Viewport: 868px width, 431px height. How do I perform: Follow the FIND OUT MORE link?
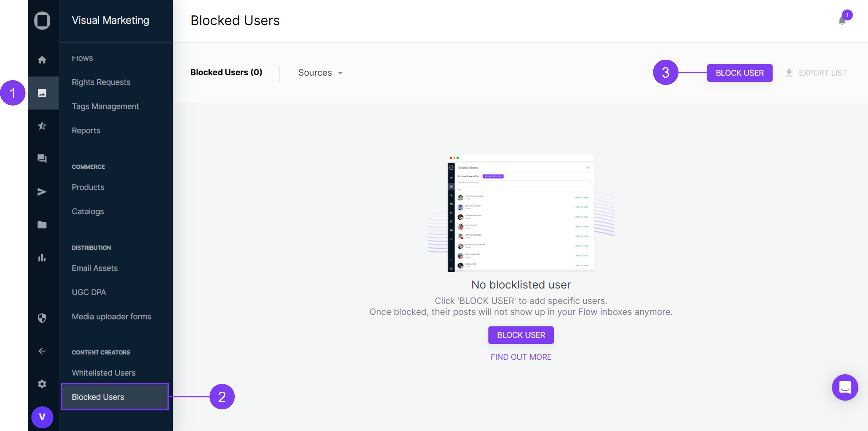coord(521,357)
